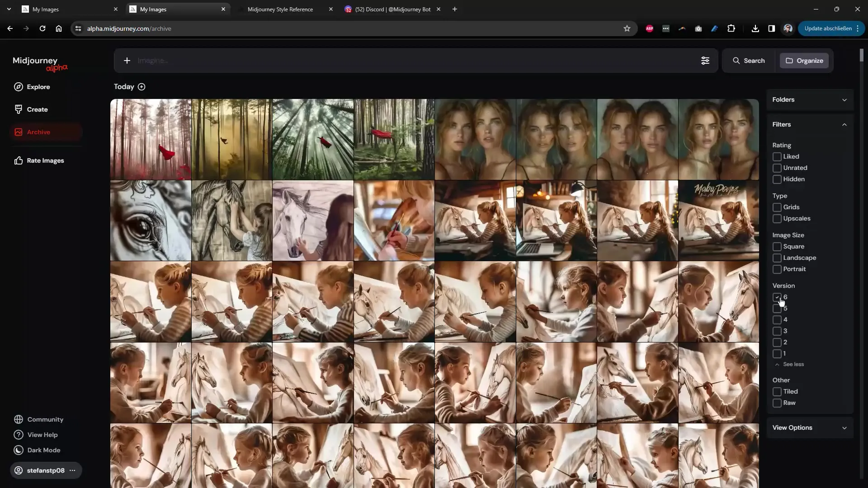This screenshot has height=488, width=868.
Task: Select the Raw other filter
Action: point(777,402)
